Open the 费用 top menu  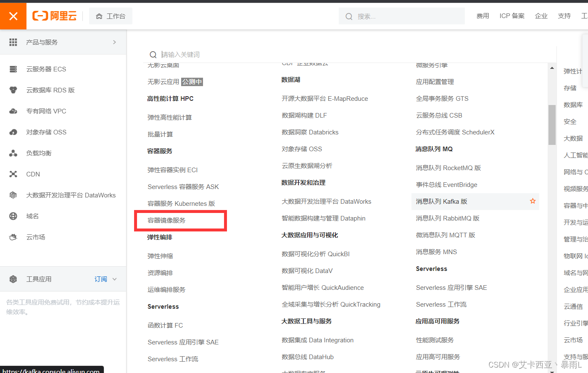(x=483, y=16)
